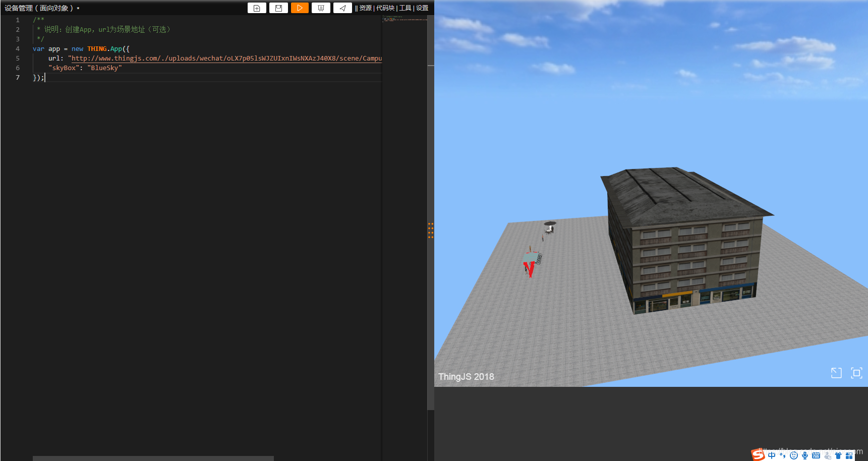Toggle punctuation mode in Sogou bar
The width and height of the screenshot is (868, 461).
tap(783, 455)
